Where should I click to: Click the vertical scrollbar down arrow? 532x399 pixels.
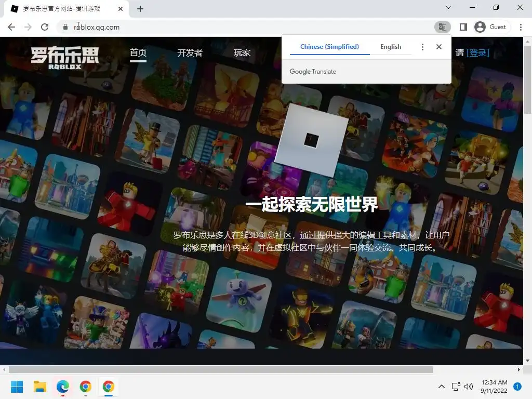[x=527, y=361]
